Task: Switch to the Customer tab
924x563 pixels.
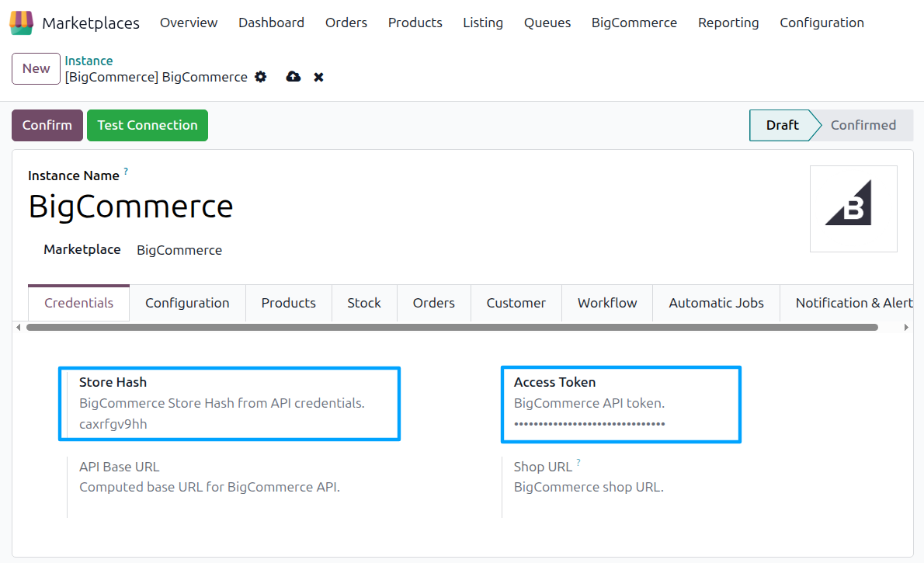Action: point(516,303)
